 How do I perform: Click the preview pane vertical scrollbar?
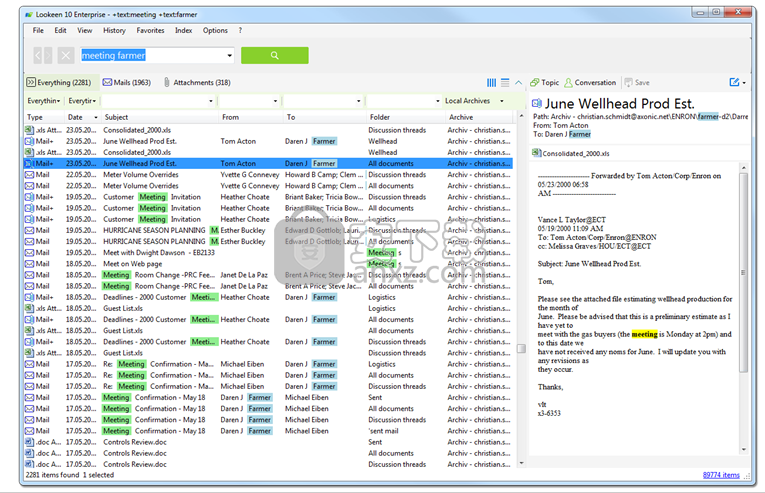tap(744, 273)
